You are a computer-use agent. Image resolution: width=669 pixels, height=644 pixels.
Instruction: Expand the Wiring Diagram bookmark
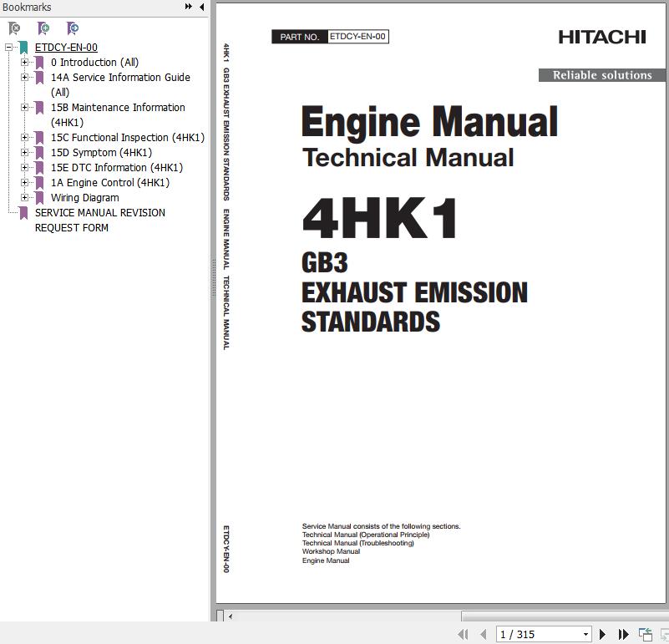click(24, 198)
